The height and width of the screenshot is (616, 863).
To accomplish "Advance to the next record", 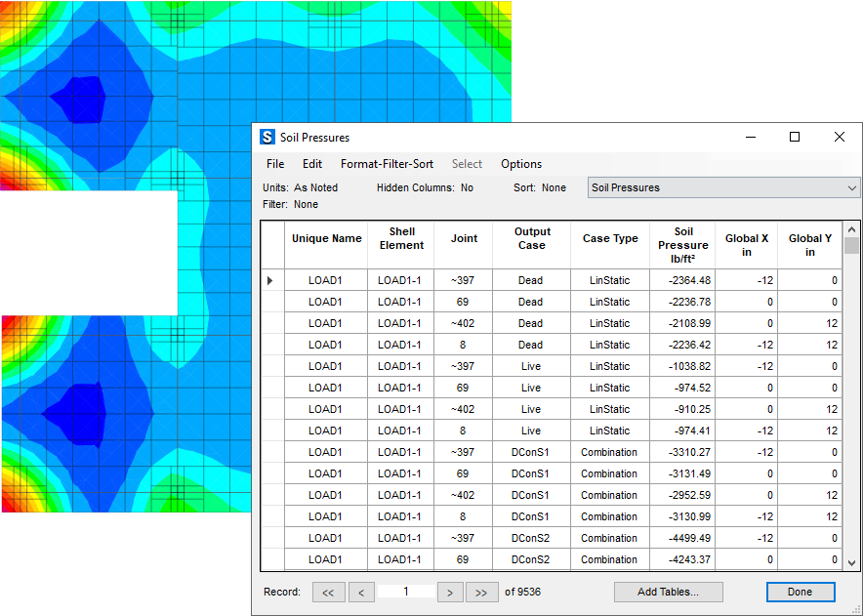I will pyautogui.click(x=449, y=592).
